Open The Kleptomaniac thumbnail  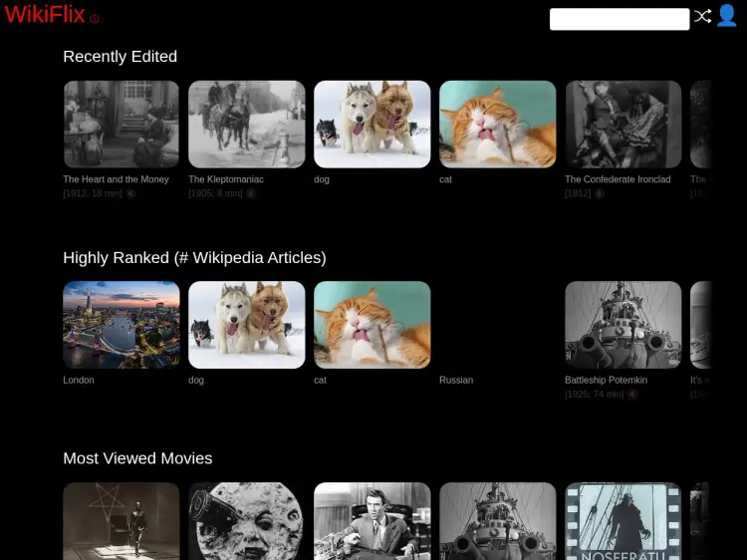247,124
